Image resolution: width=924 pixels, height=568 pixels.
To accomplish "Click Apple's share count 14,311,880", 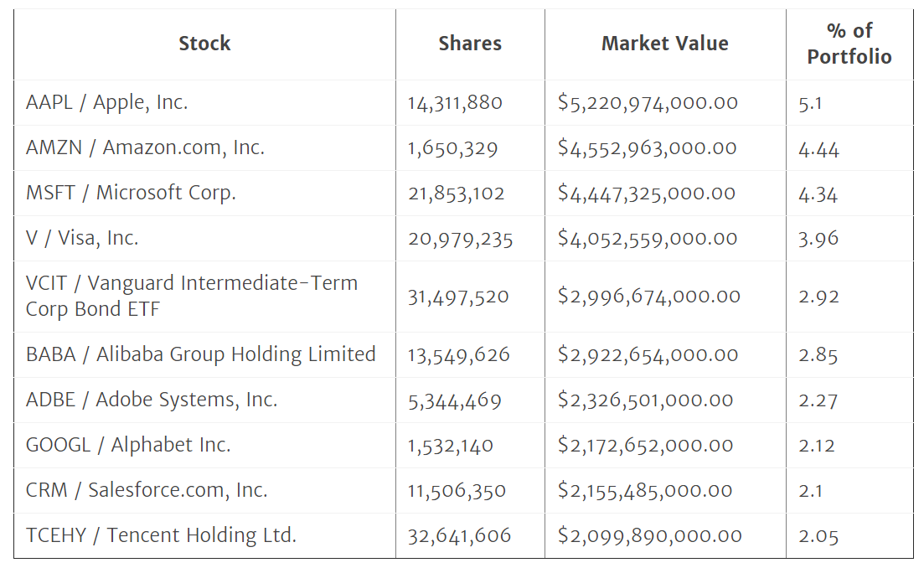I will pos(455,103).
